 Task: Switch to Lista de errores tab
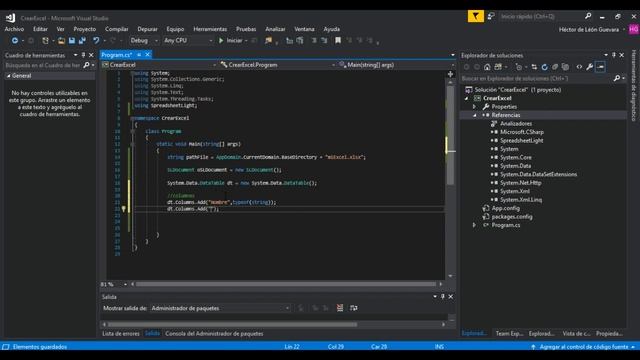[121, 333]
